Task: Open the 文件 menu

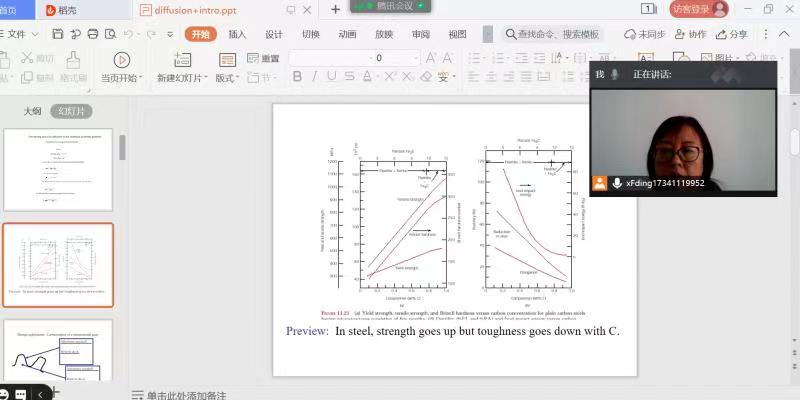Action: pyautogui.click(x=16, y=34)
